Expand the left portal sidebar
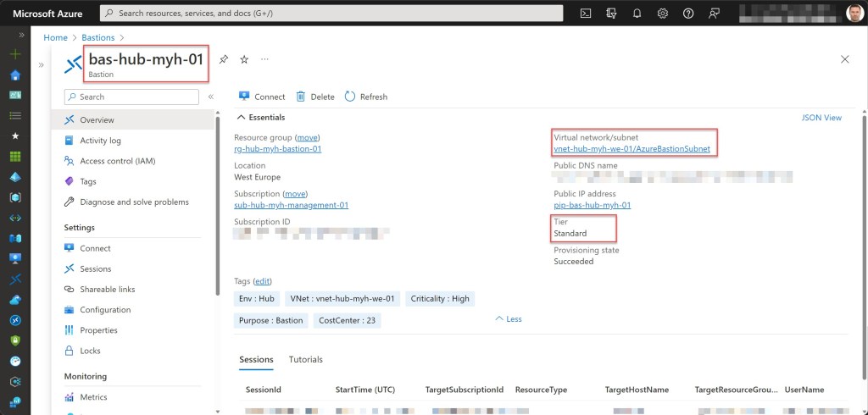868x415 pixels. point(21,35)
